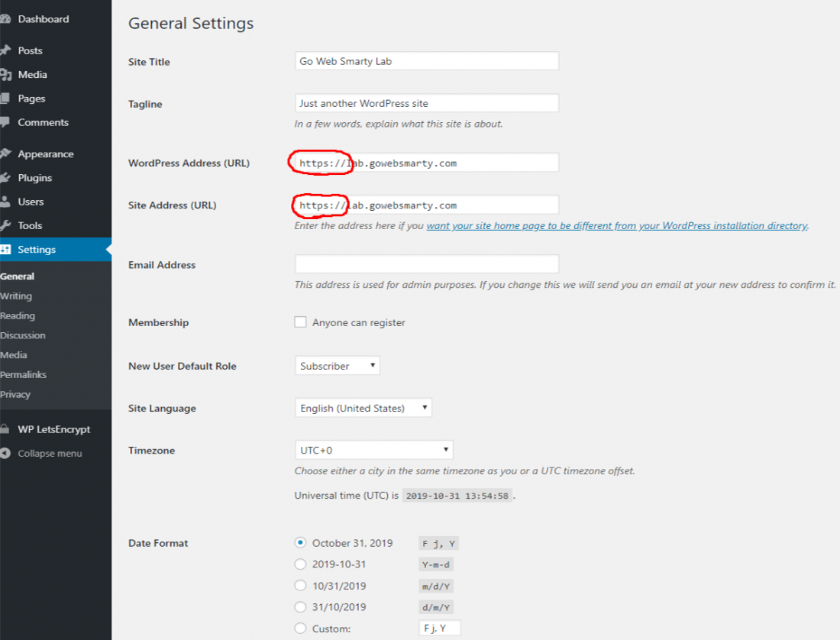Go to Pages in the sidebar
This screenshot has width=840, height=640.
(x=31, y=99)
